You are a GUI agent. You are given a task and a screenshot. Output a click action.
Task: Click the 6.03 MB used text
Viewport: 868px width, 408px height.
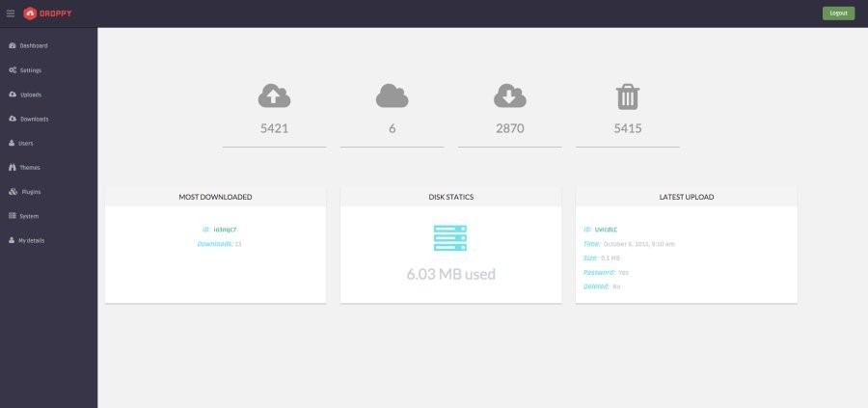tap(450, 274)
